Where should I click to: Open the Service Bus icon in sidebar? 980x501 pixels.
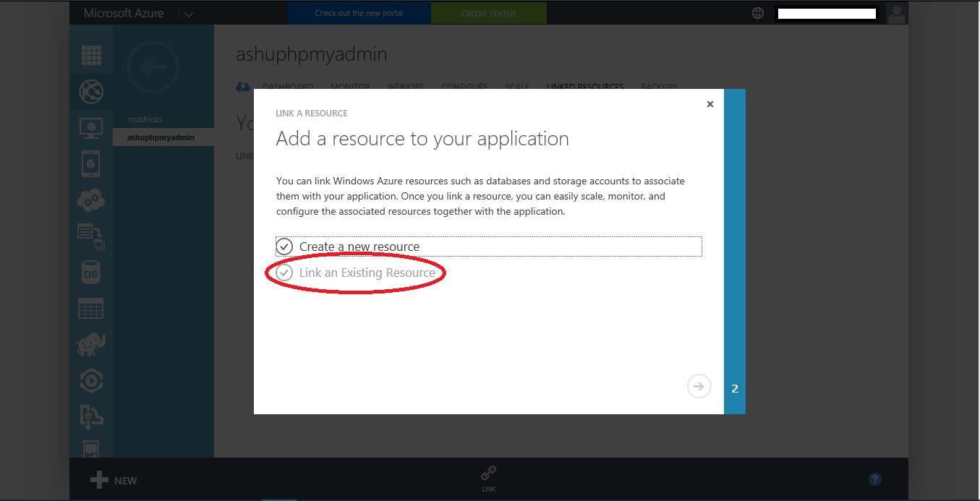[91, 417]
